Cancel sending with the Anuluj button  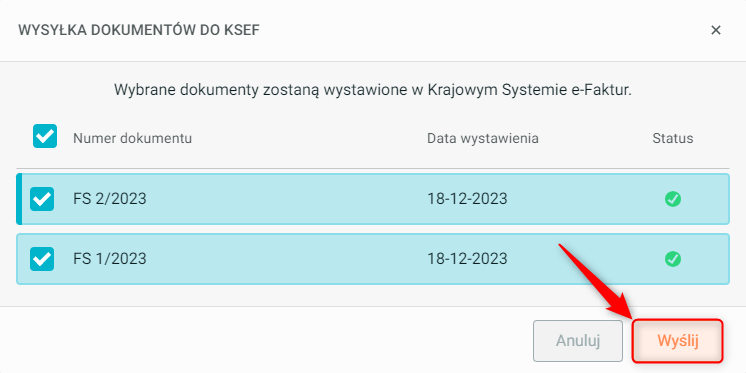[x=578, y=341]
